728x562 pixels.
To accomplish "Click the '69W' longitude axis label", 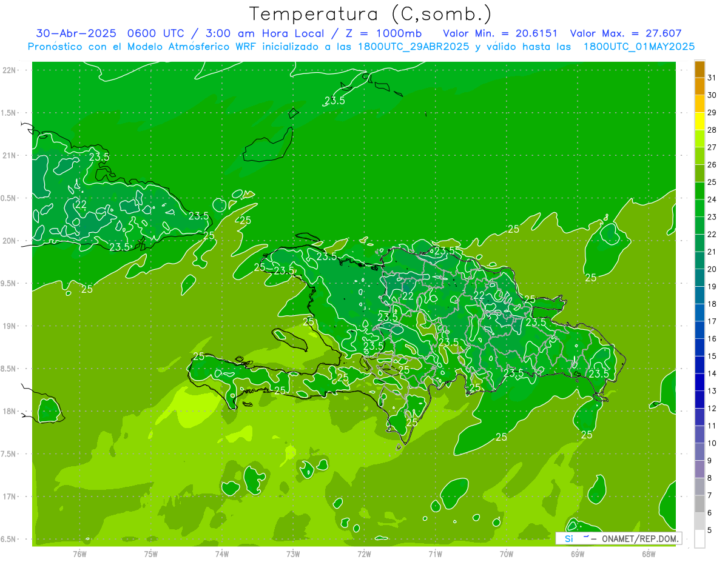I will (578, 554).
